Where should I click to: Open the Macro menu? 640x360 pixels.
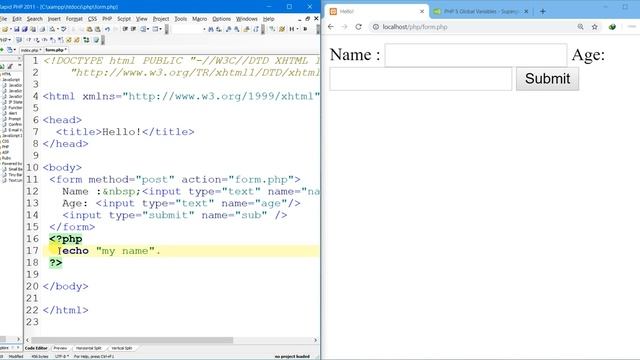[199, 19]
